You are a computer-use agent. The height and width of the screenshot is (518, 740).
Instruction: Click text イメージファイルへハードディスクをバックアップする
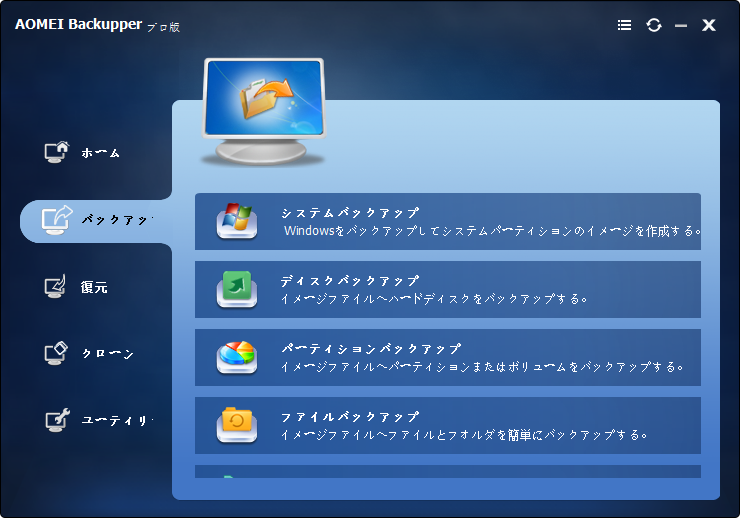coord(434,299)
